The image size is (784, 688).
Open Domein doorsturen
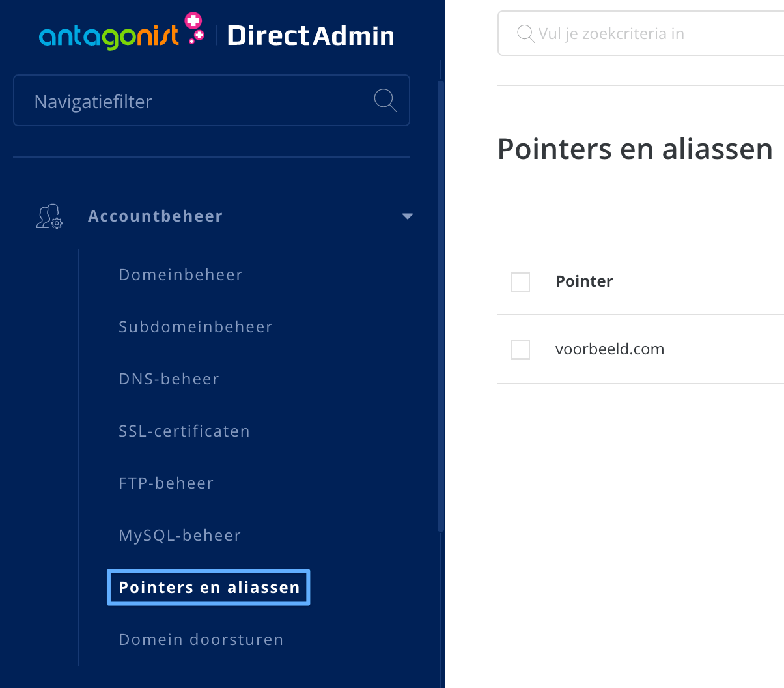point(201,639)
